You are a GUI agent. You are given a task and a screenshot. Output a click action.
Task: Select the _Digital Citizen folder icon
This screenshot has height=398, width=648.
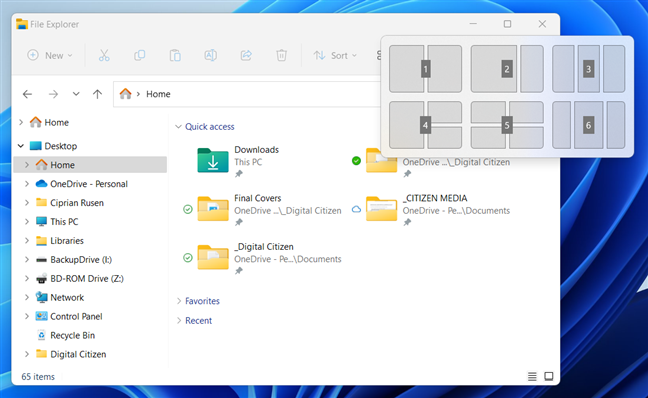click(x=213, y=257)
